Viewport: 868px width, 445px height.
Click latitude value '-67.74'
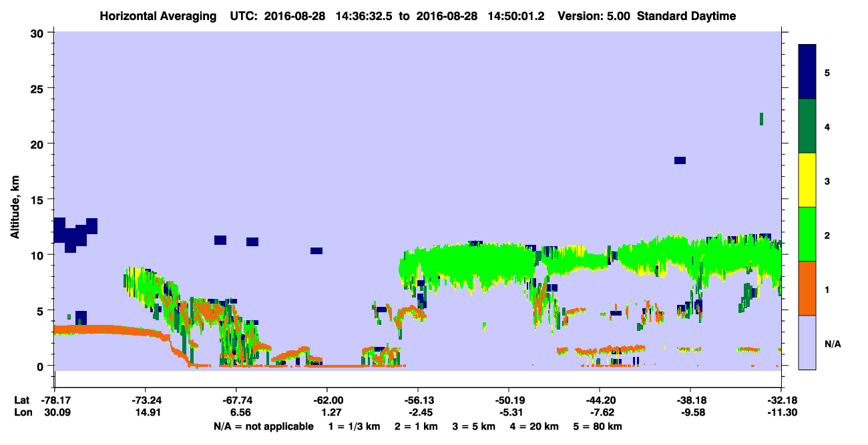[236, 400]
